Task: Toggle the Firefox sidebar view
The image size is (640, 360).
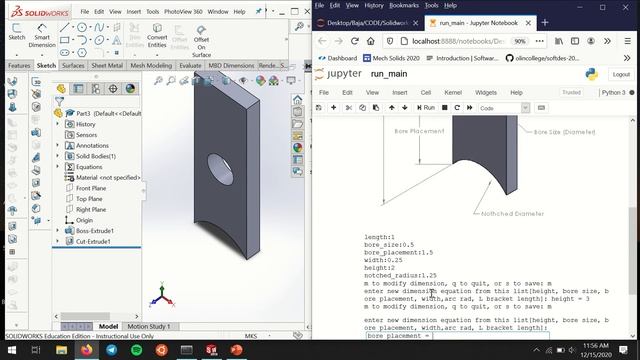Action: (575, 41)
